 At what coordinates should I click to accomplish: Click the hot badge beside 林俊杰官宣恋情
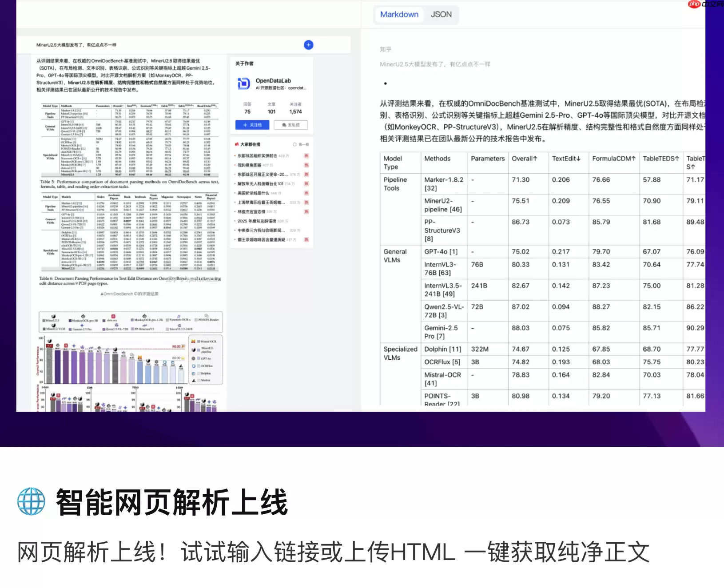pos(306,212)
